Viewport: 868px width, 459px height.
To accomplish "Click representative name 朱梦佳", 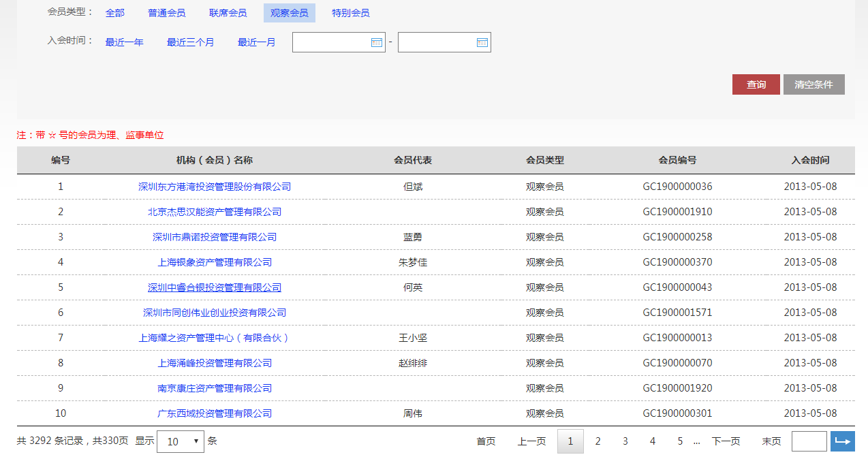I will coord(413,262).
